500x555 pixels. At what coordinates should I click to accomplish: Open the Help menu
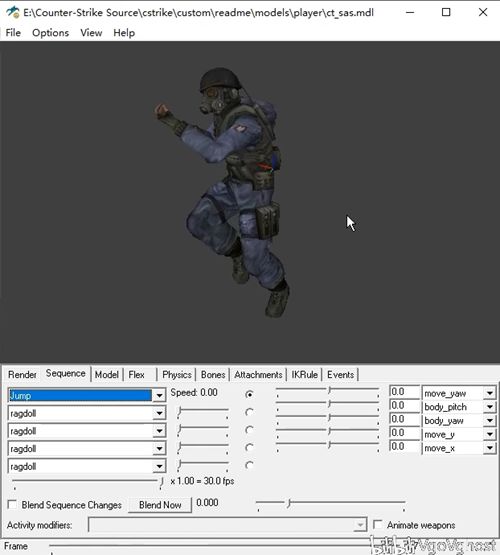click(x=124, y=33)
